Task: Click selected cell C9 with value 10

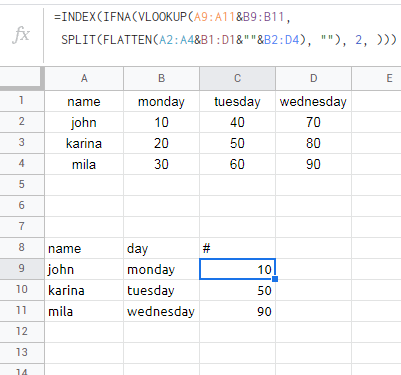Action: 237,269
